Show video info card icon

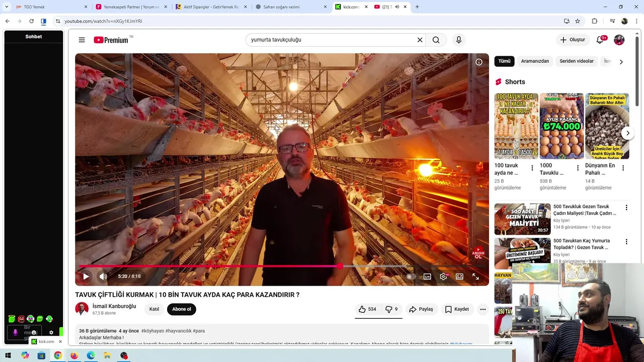pos(479,62)
